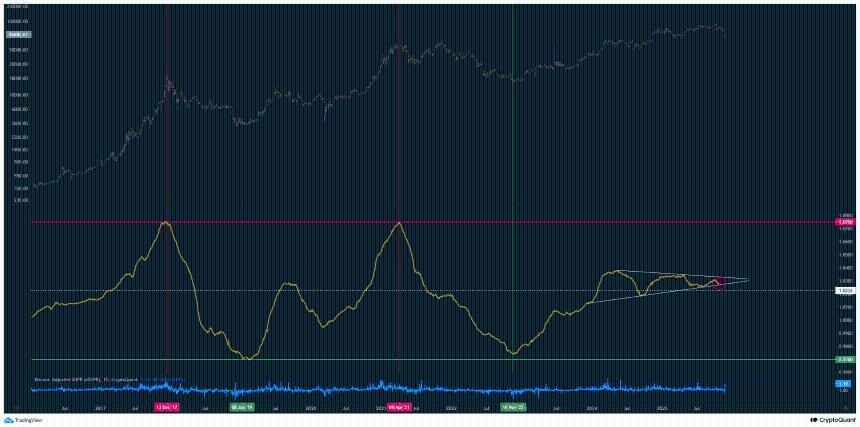Select the red vertical line at Dec 2017
860x427 pixels.
pos(166,300)
